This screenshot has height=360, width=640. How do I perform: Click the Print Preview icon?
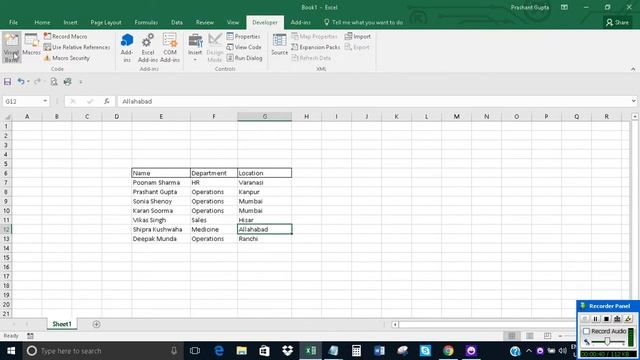pos(54,82)
